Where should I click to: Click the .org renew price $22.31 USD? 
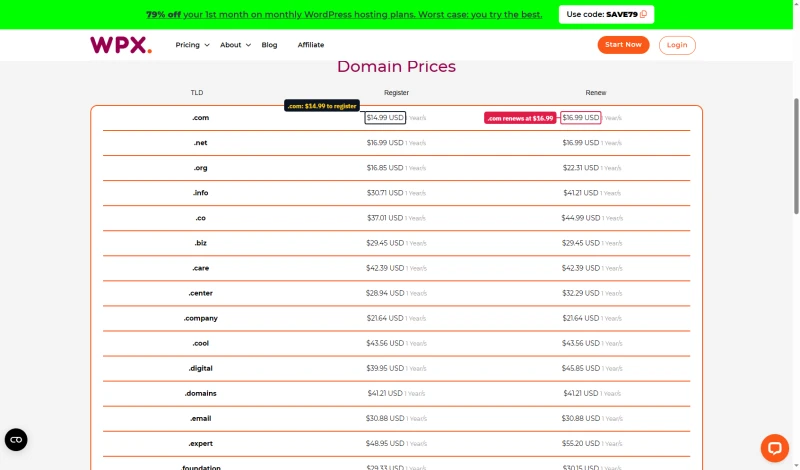tap(581, 168)
